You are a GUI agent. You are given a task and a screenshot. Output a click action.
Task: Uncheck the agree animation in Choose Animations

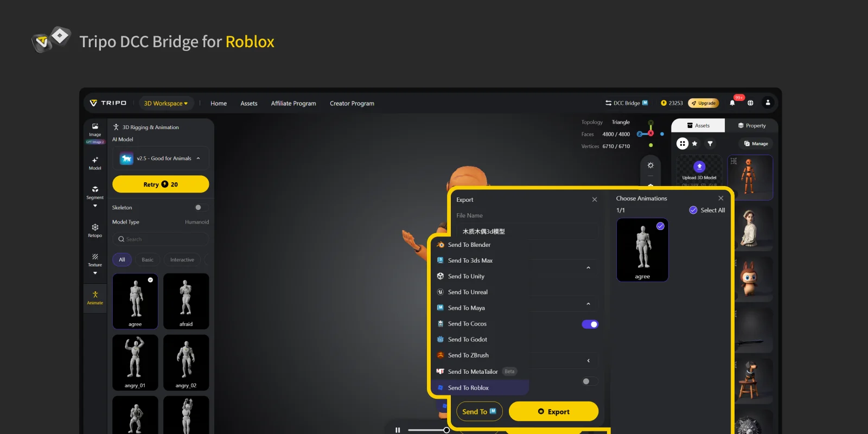(660, 226)
